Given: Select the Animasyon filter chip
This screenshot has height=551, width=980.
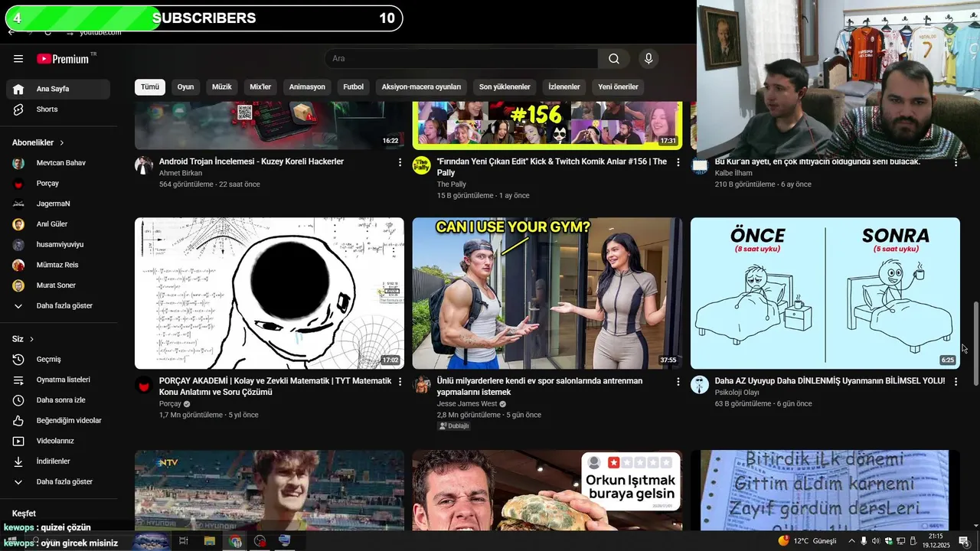Looking at the screenshot, I should point(307,87).
